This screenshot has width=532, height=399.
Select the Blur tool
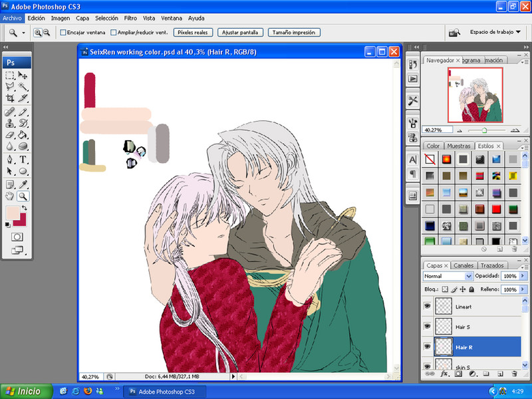pyautogui.click(x=10, y=146)
